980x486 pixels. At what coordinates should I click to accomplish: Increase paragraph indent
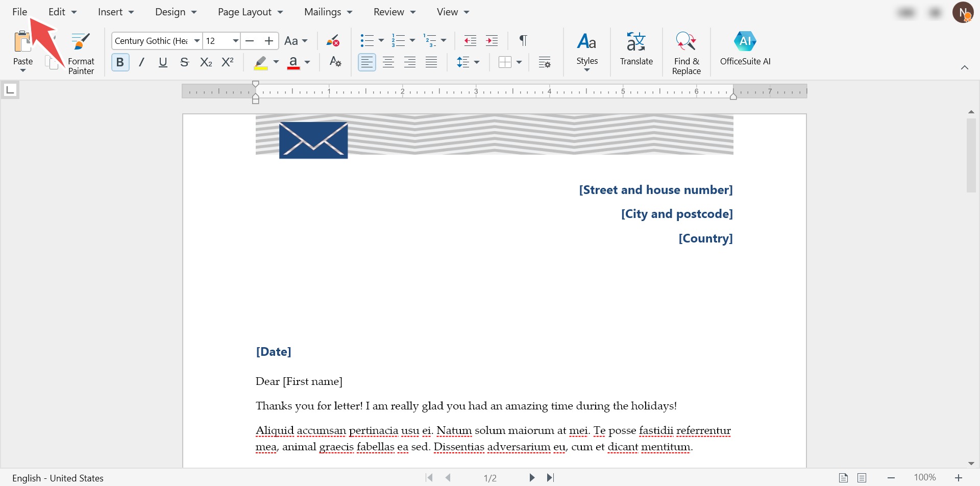(492, 41)
